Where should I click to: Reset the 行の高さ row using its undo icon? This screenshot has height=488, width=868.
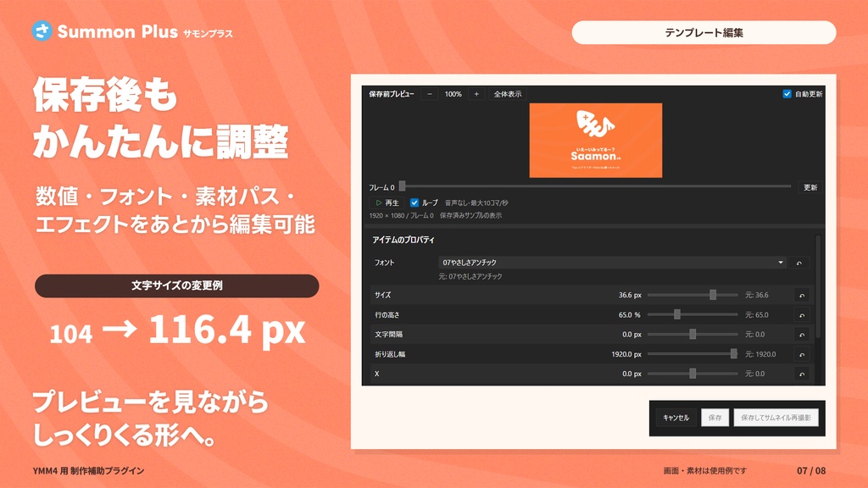802,315
